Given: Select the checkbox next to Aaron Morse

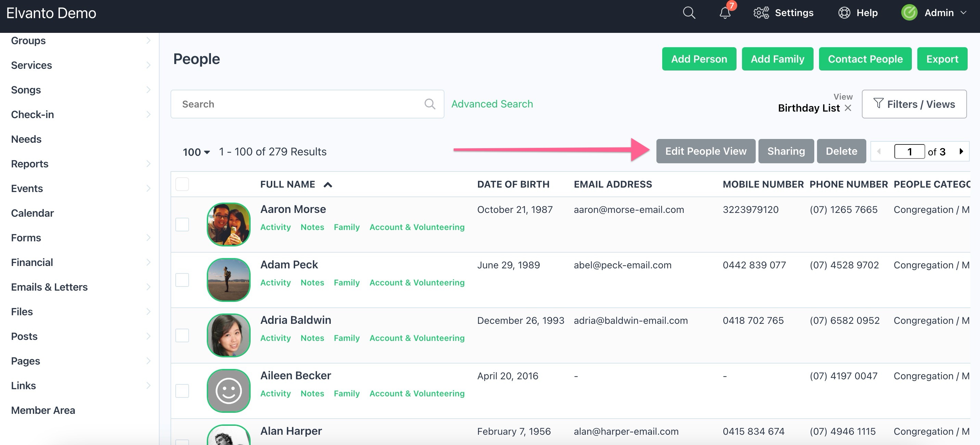Looking at the screenshot, I should click(x=182, y=225).
